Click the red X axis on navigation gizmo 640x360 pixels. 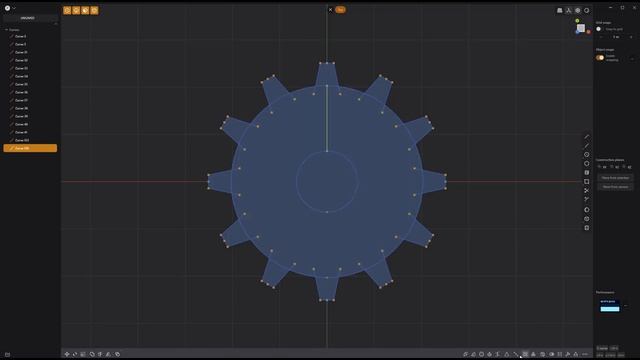click(589, 31)
